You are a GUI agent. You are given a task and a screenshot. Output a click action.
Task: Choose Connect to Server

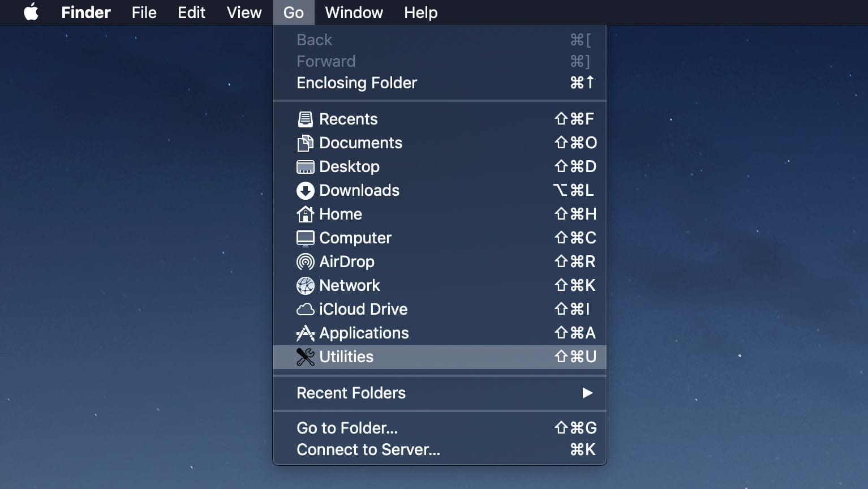(368, 449)
